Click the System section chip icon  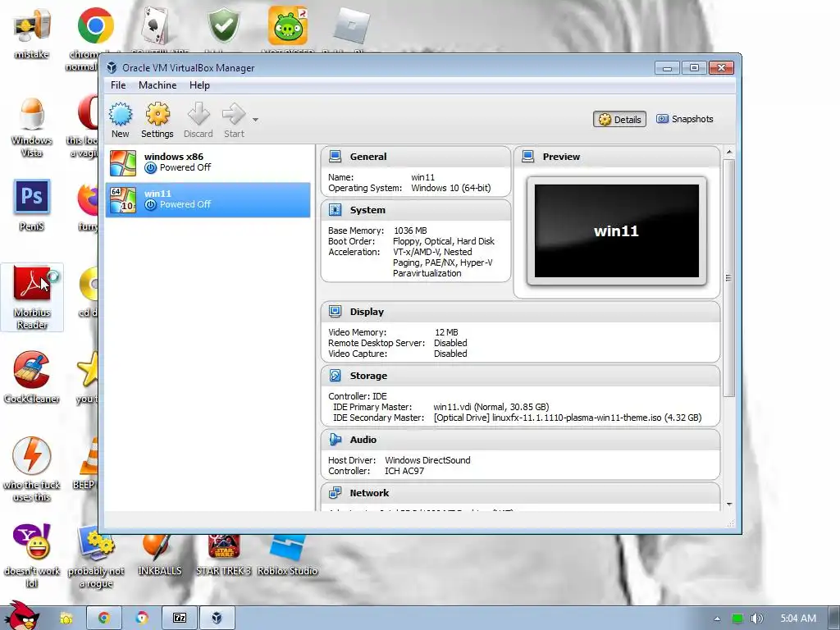coord(336,210)
